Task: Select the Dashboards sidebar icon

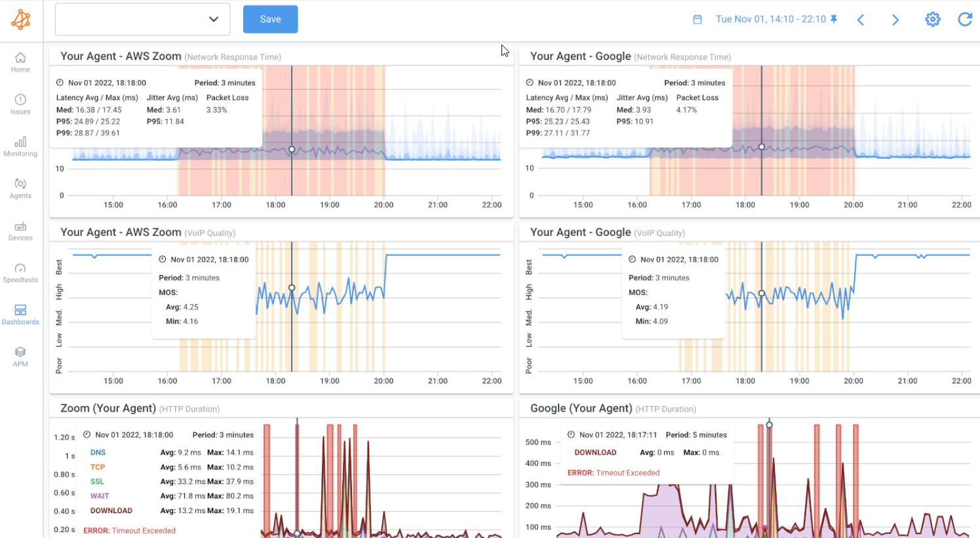Action: point(20,315)
